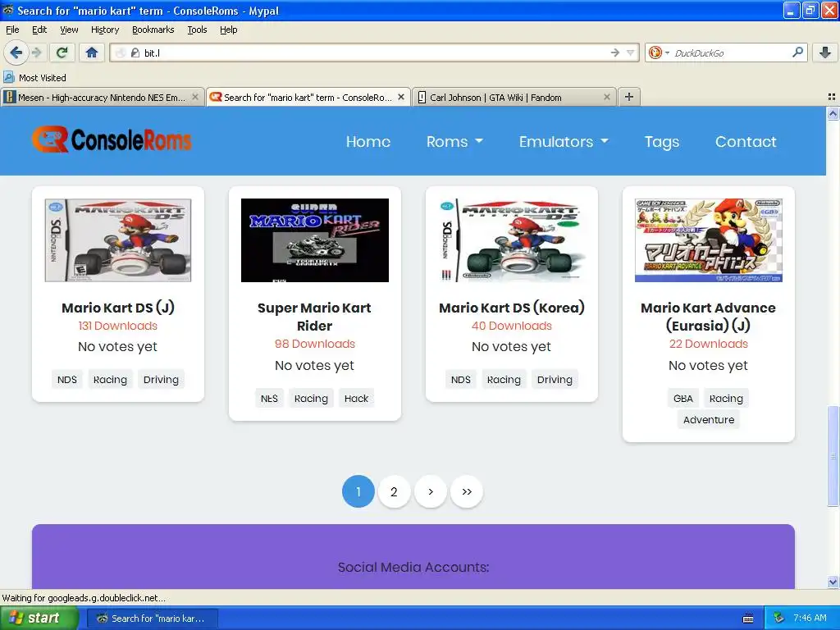Jump to last page double chevron
Viewport: 840px width, 630px height.
point(467,491)
